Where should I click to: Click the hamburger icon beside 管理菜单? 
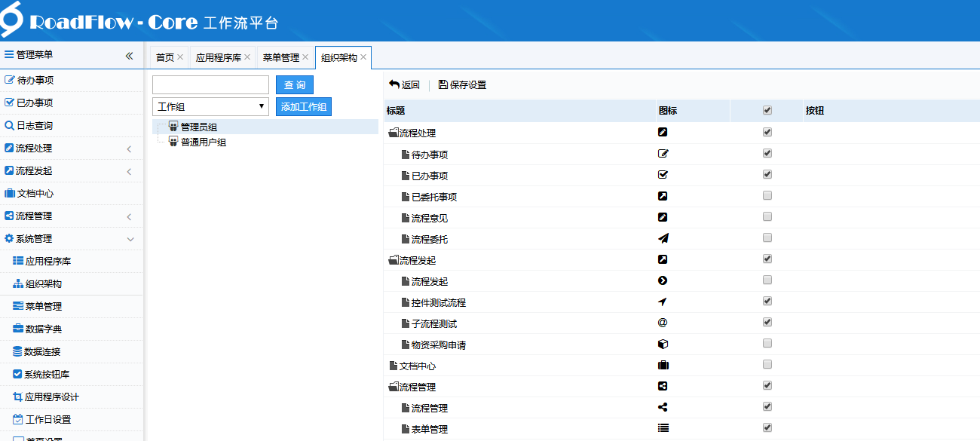(9, 54)
